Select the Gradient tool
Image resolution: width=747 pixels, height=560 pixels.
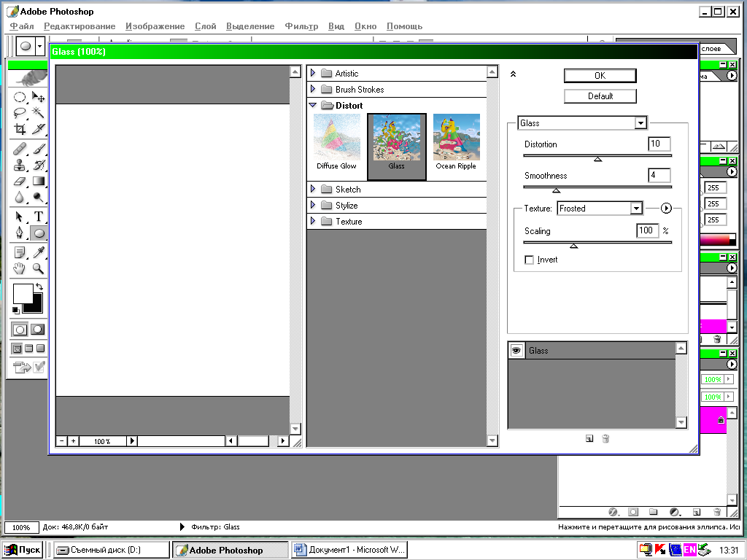[38, 182]
